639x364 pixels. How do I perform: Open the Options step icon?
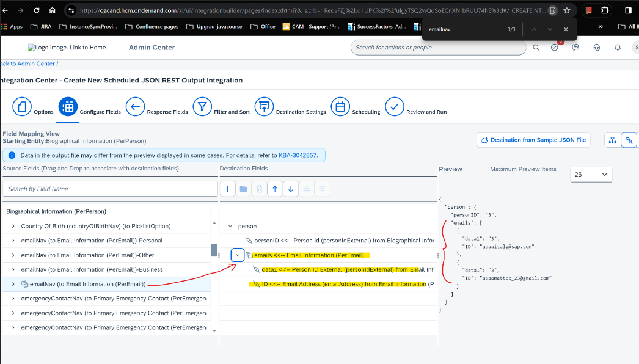click(x=22, y=107)
